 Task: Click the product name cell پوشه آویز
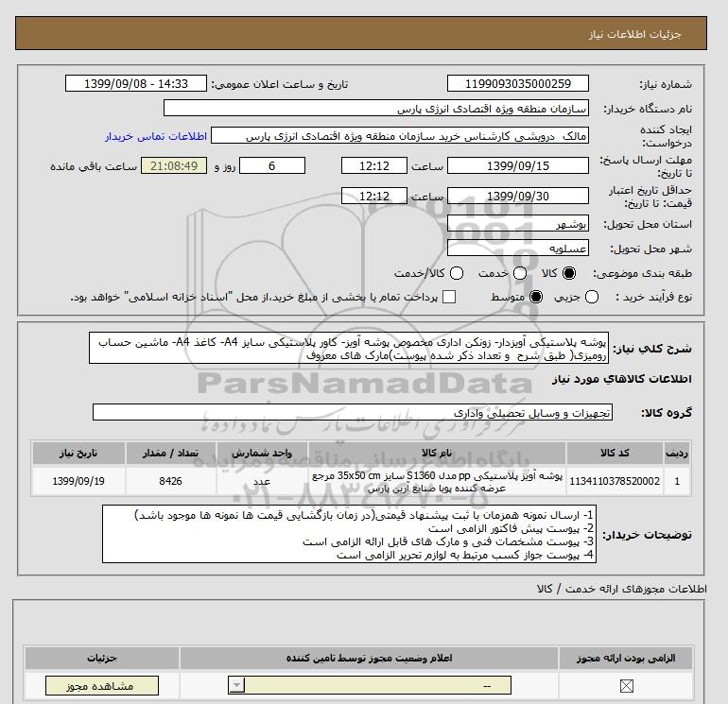[437, 481]
